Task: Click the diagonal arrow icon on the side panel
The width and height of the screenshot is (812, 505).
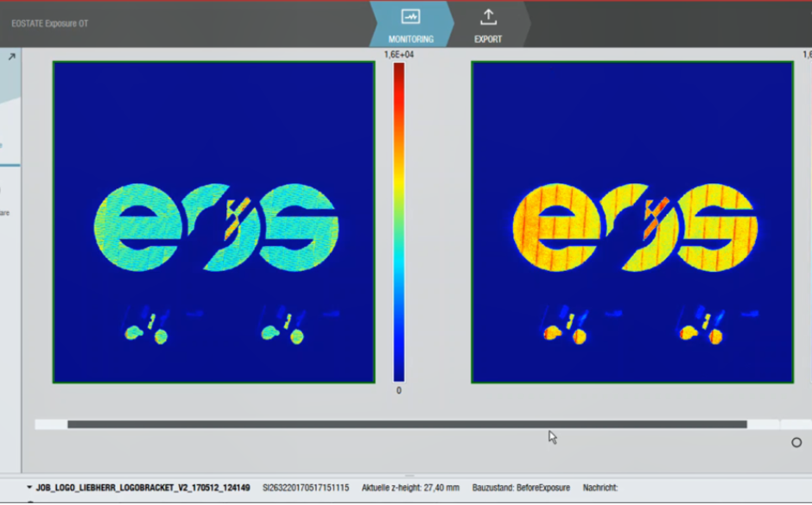Action: [x=11, y=56]
